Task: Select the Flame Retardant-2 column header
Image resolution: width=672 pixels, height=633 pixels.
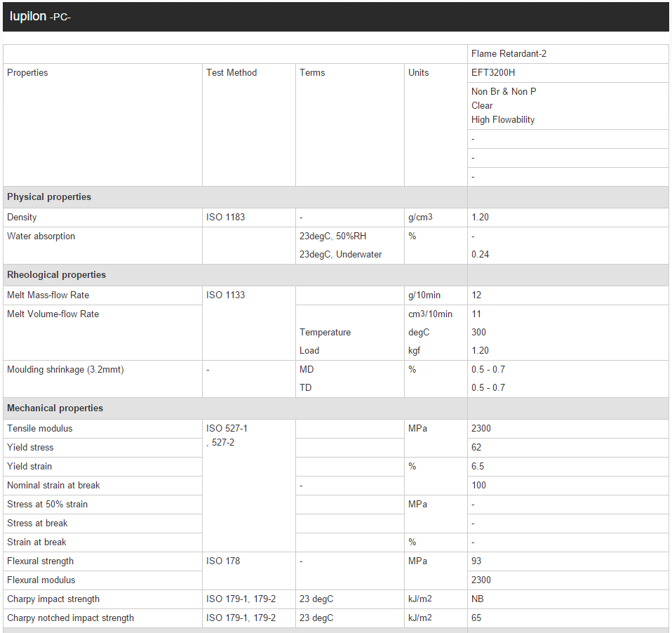Action: tap(509, 53)
